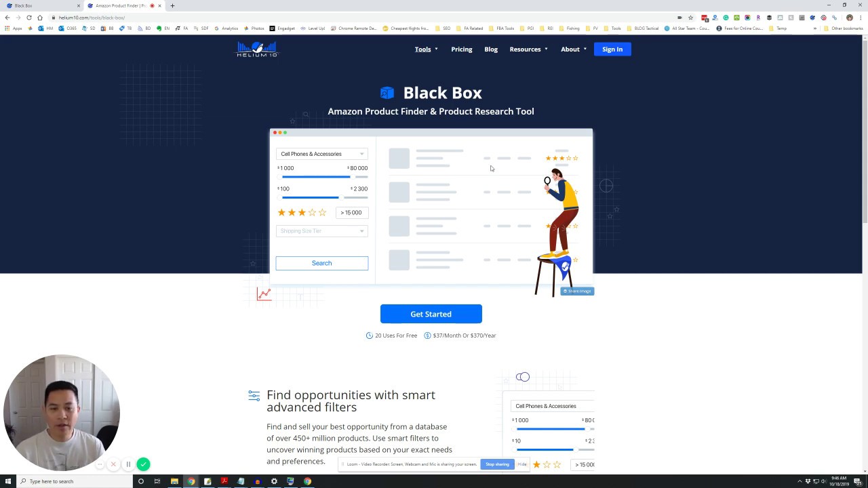
Task: Switch to the first Black Box browser tab
Action: pyautogui.click(x=41, y=5)
